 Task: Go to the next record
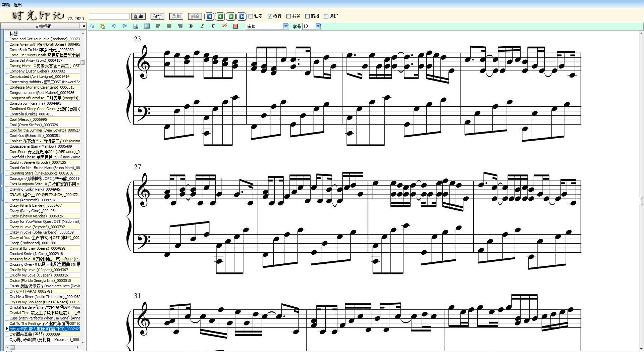[x=231, y=16]
